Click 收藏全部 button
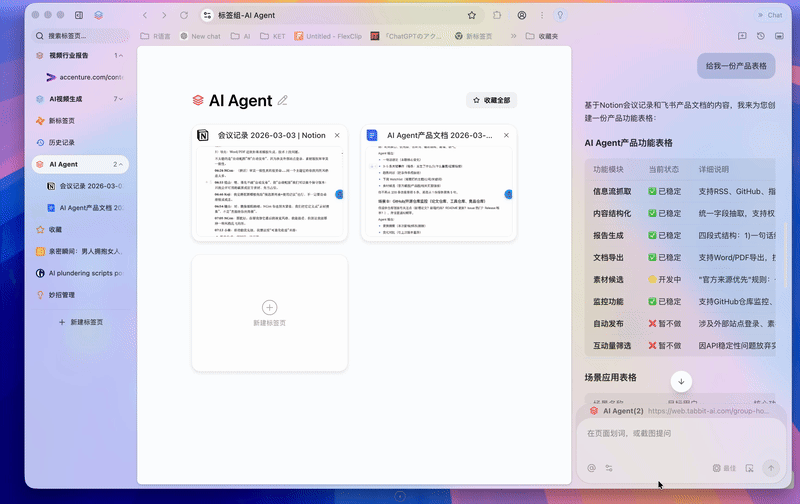This screenshot has height=504, width=800. coord(491,100)
